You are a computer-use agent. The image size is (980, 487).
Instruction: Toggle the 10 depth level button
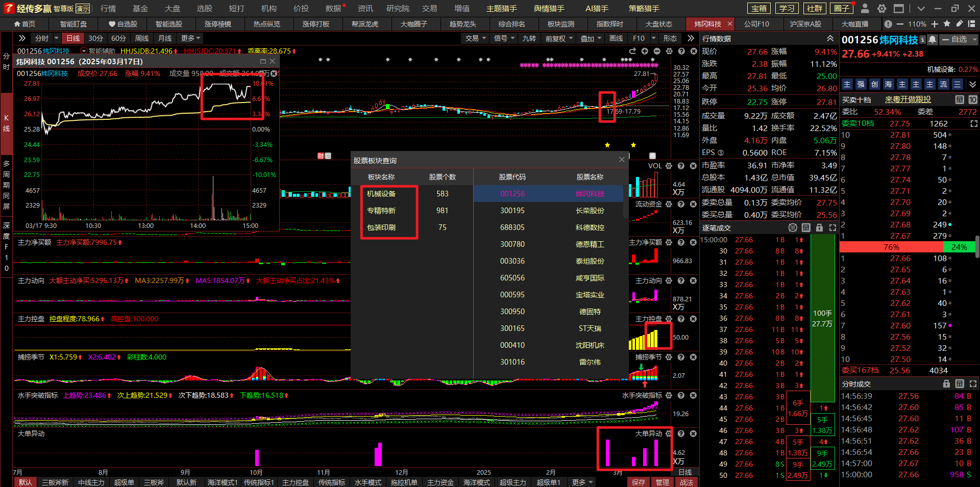(x=972, y=99)
